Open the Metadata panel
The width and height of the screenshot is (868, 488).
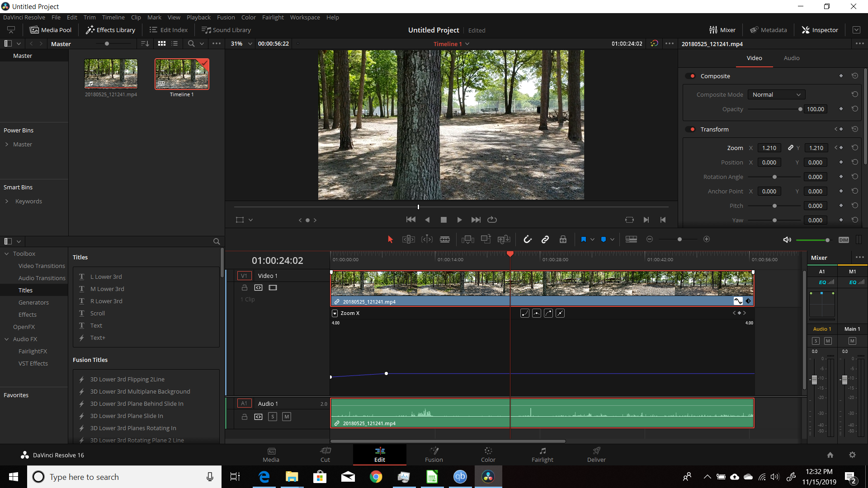tap(769, 30)
